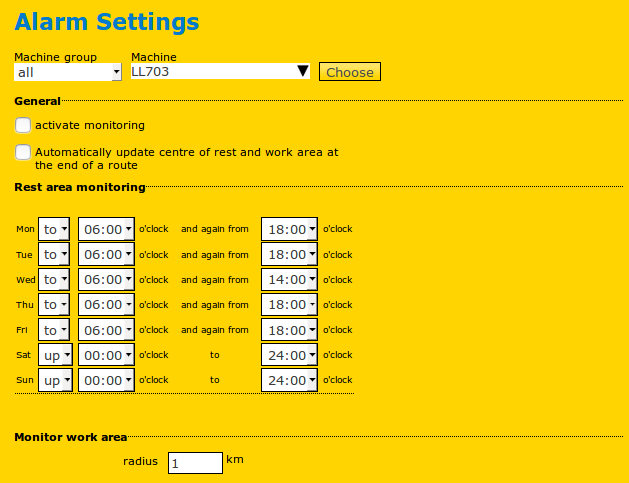Image resolution: width=629 pixels, height=483 pixels.
Task: Click the 'Machine group' label
Action: pos(55,57)
